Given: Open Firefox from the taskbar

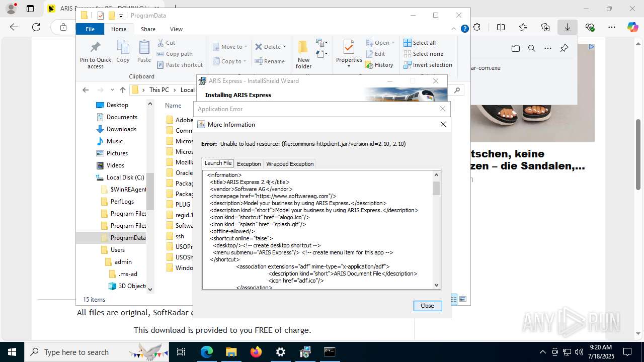Looking at the screenshot, I should tap(256, 352).
